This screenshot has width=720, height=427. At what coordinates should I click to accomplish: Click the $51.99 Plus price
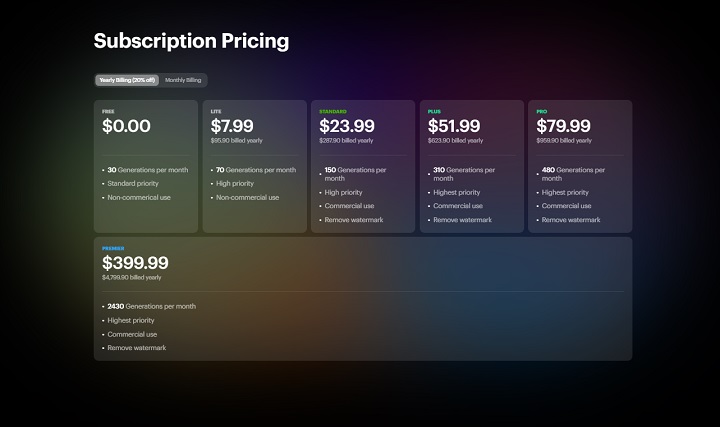tap(454, 127)
